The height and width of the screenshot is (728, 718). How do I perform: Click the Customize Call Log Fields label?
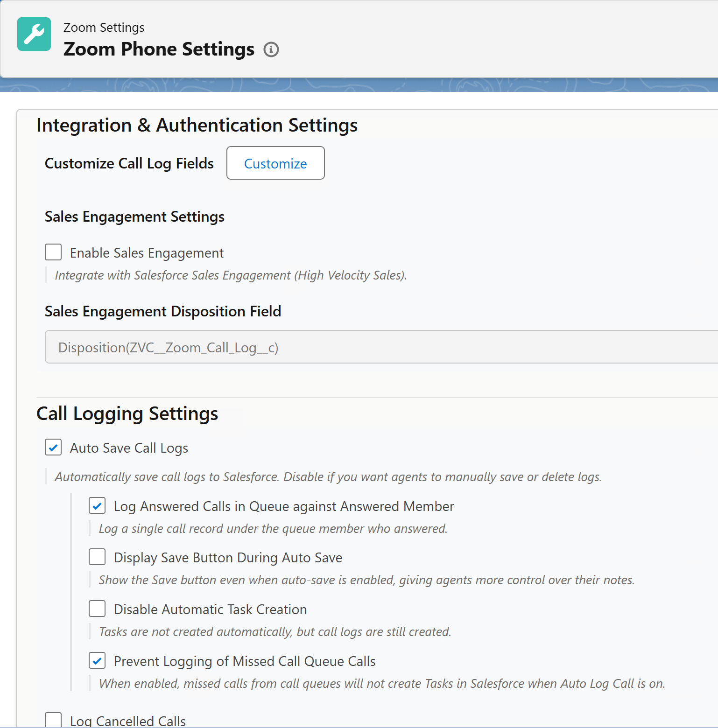point(129,163)
